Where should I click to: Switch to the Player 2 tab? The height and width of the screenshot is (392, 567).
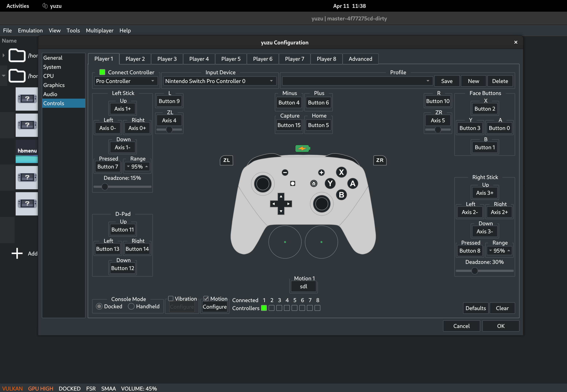click(x=135, y=59)
